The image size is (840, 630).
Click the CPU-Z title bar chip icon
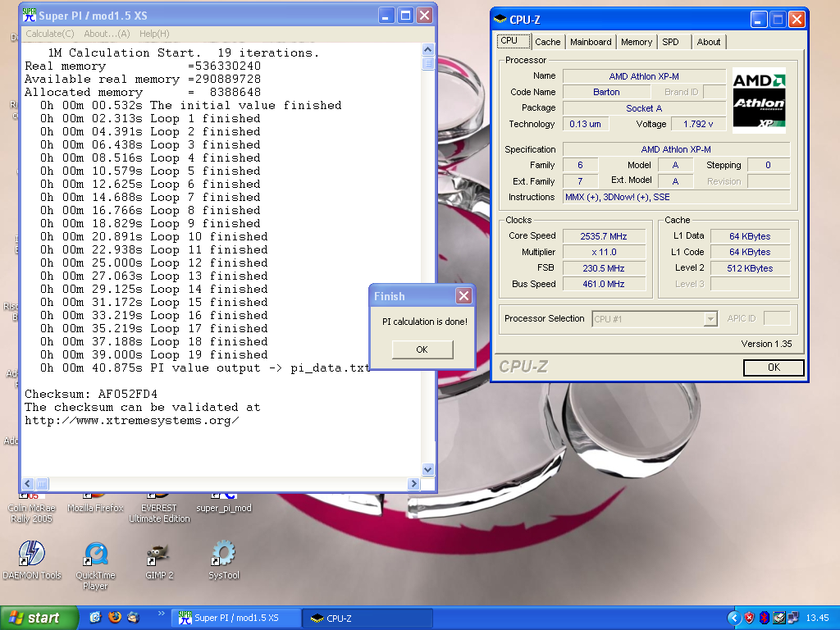click(x=500, y=20)
